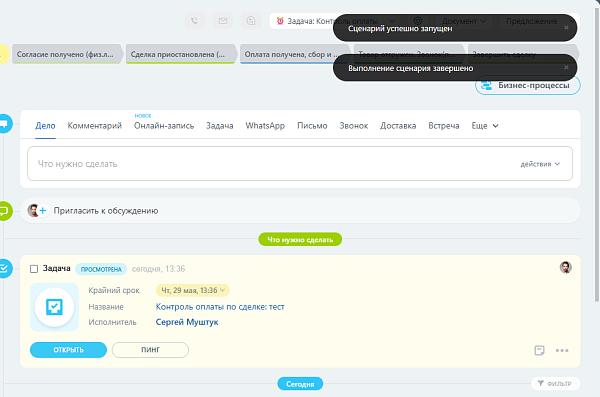This screenshot has height=397, width=600.
Task: Open the chat bubble icon at top
Action: coord(251,21)
